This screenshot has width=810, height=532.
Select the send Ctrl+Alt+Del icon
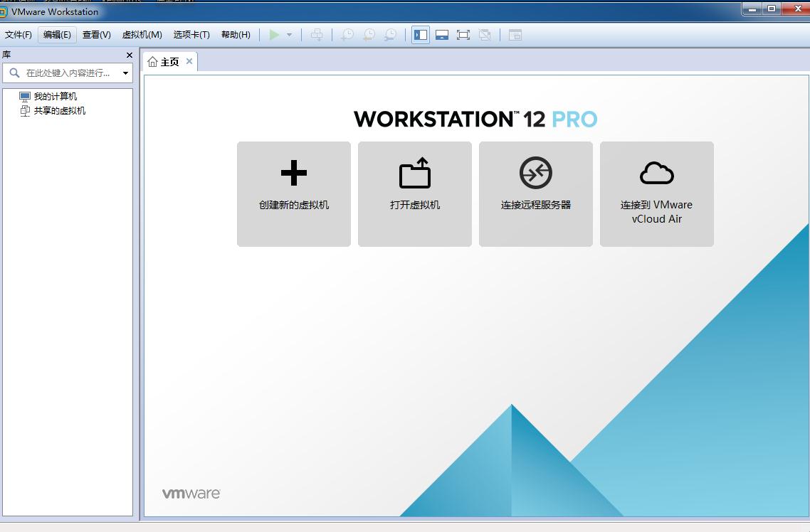pyautogui.click(x=317, y=34)
